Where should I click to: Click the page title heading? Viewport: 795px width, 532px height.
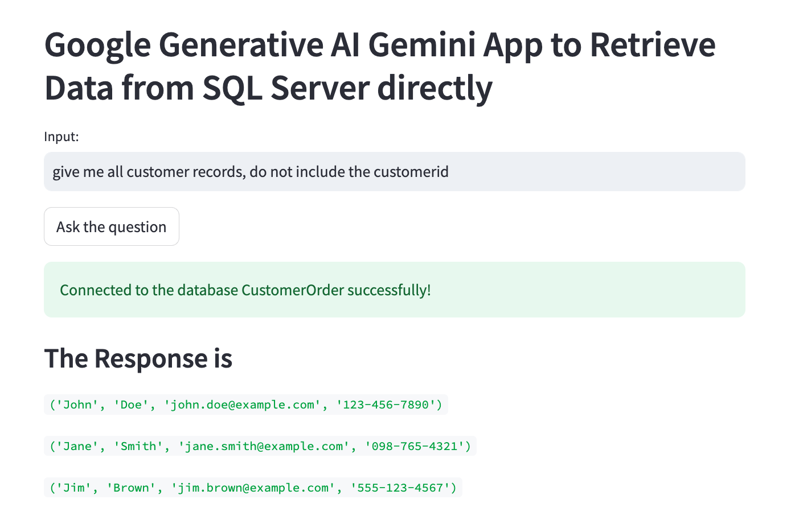tap(380, 66)
